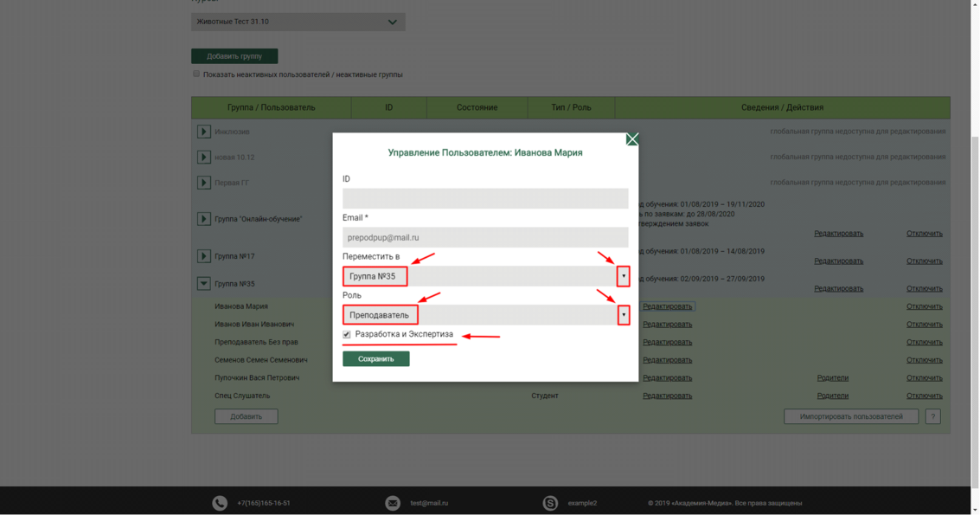
Task: Click the question mark help button
Action: point(933,416)
